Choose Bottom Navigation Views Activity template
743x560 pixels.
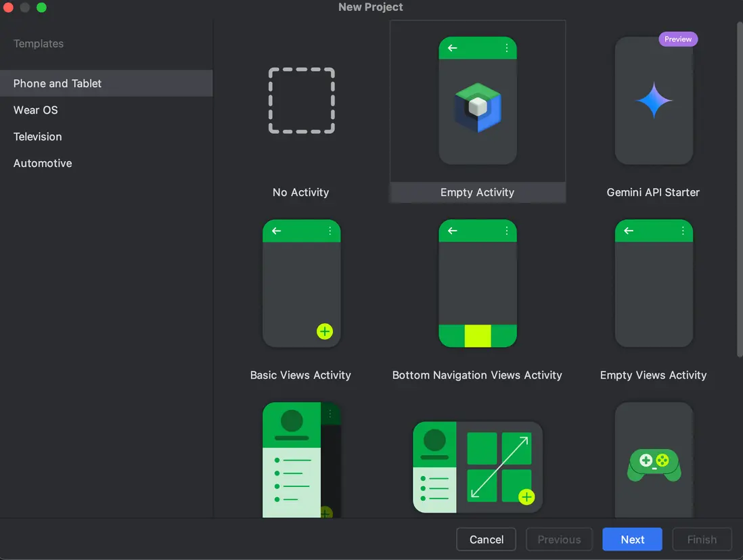pos(477,284)
